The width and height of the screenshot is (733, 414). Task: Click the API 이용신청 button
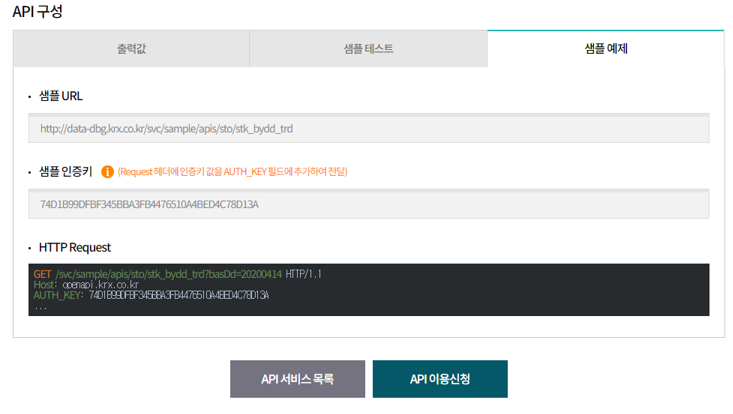tap(440, 379)
